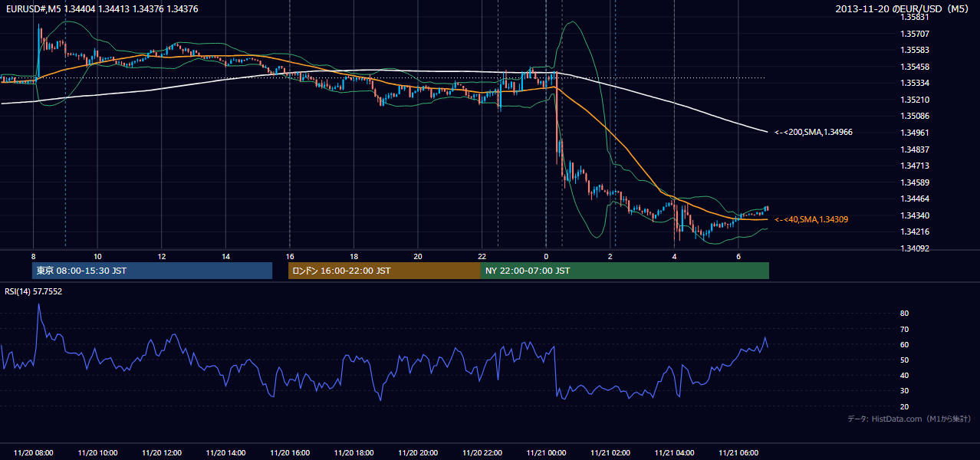Click price axis value 1.35210
Viewport: 980px width, 460px height.
pos(914,100)
